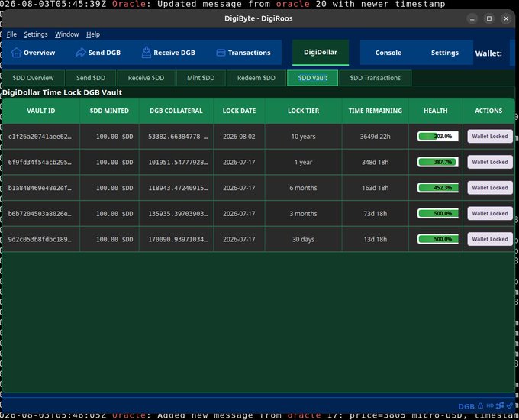Click the 13d 18h time remaining cell
The image size is (519, 420).
click(x=376, y=239)
